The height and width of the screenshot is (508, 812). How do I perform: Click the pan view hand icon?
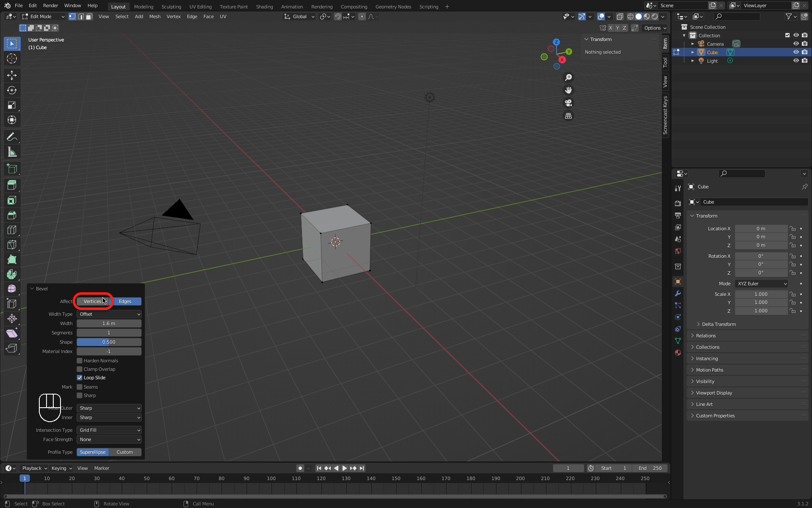(568, 90)
